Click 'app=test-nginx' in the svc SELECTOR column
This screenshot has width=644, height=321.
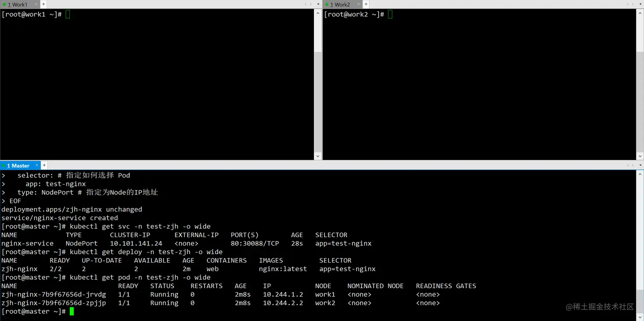(343, 243)
